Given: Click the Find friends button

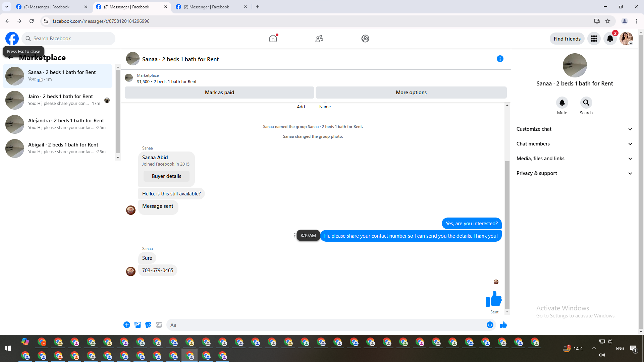Looking at the screenshot, I should (x=567, y=39).
